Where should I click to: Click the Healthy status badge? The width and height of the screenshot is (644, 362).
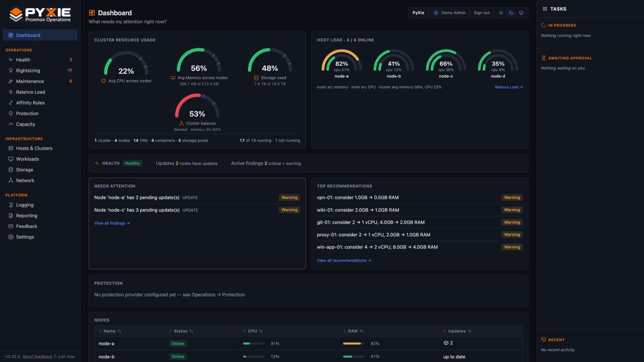point(132,163)
